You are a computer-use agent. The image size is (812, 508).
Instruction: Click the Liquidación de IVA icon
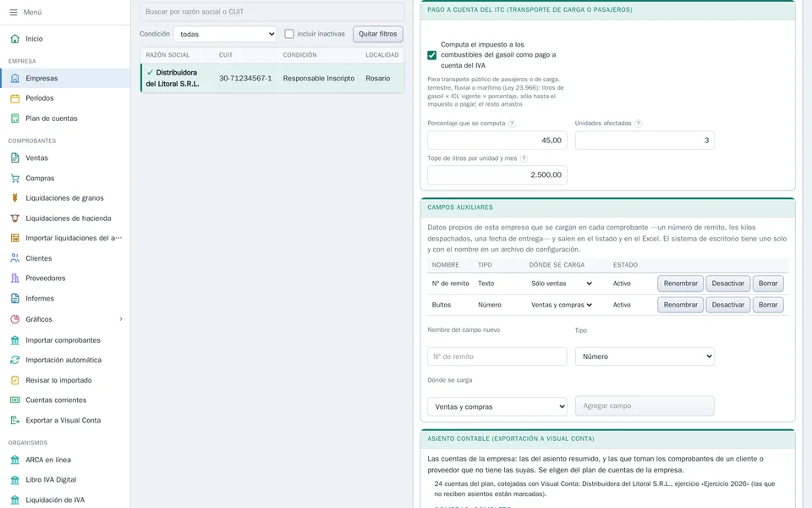pos(15,500)
